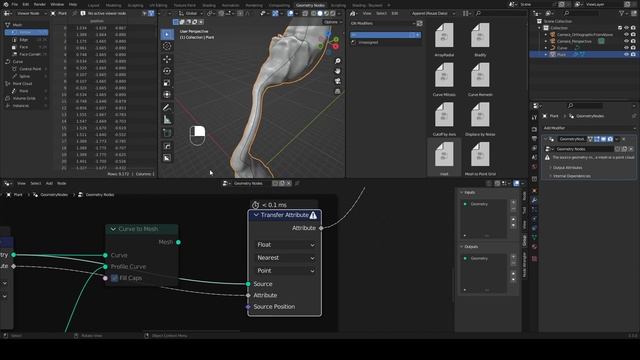The width and height of the screenshot is (640, 360).
Task: Choose the Move tool in viewport toolbar
Action: pyautogui.click(x=167, y=59)
